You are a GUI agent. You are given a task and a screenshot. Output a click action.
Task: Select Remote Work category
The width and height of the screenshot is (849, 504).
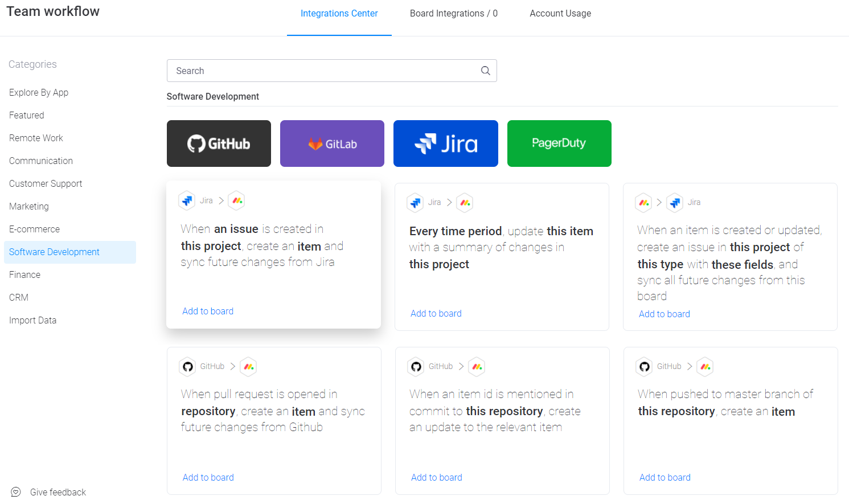pyautogui.click(x=70, y=138)
